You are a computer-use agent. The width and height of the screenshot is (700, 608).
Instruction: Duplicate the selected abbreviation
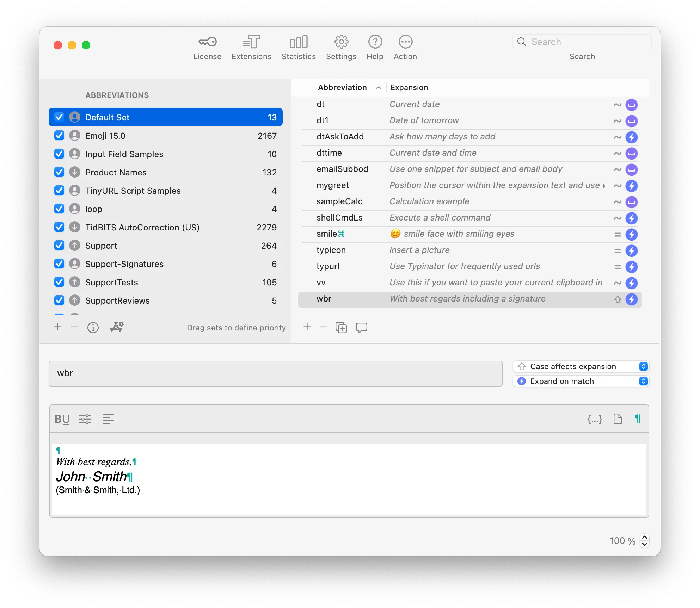pos(341,327)
